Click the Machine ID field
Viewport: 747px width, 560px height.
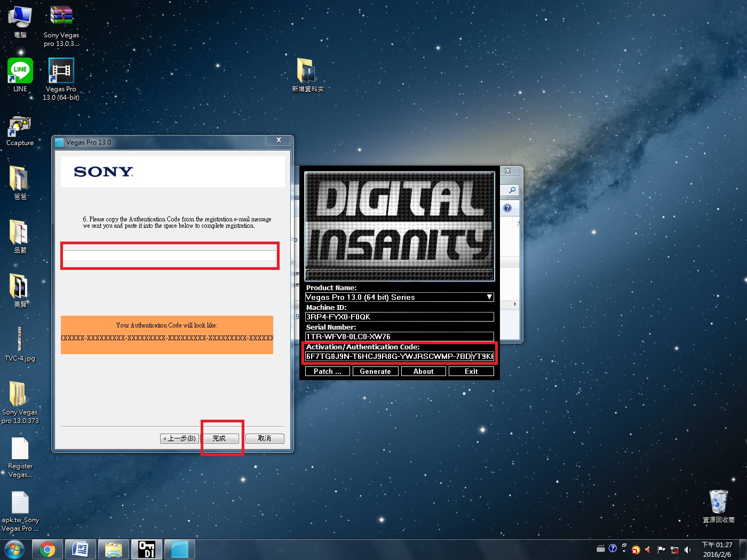pyautogui.click(x=399, y=317)
